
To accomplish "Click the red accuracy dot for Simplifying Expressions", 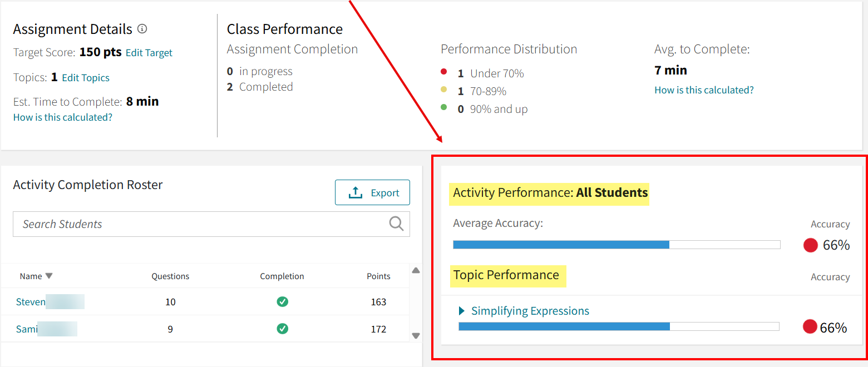I will [811, 327].
